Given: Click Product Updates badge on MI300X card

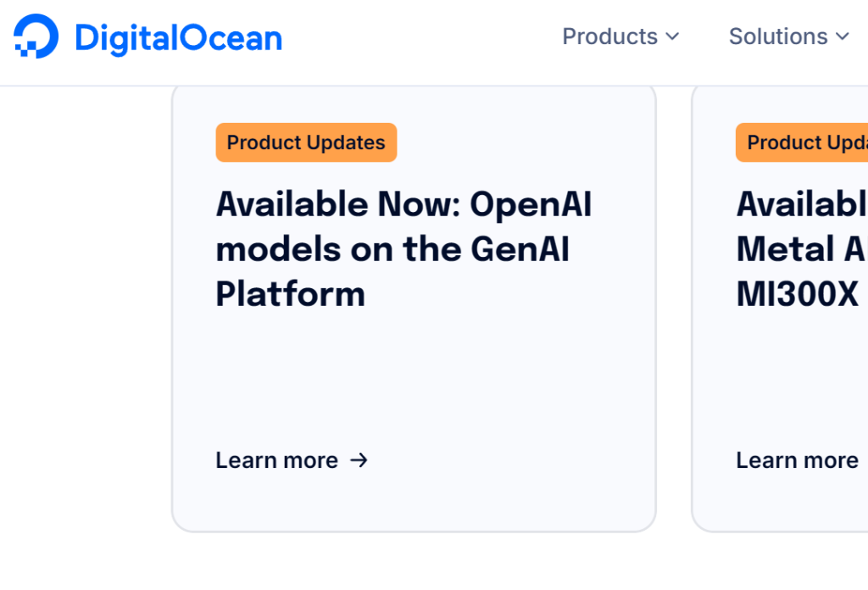Looking at the screenshot, I should (802, 142).
